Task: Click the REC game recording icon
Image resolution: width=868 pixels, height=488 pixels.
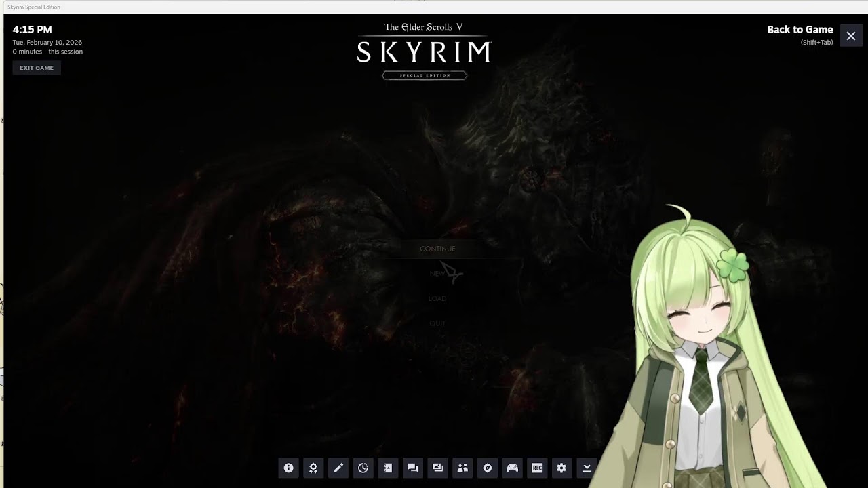Action: tap(537, 468)
